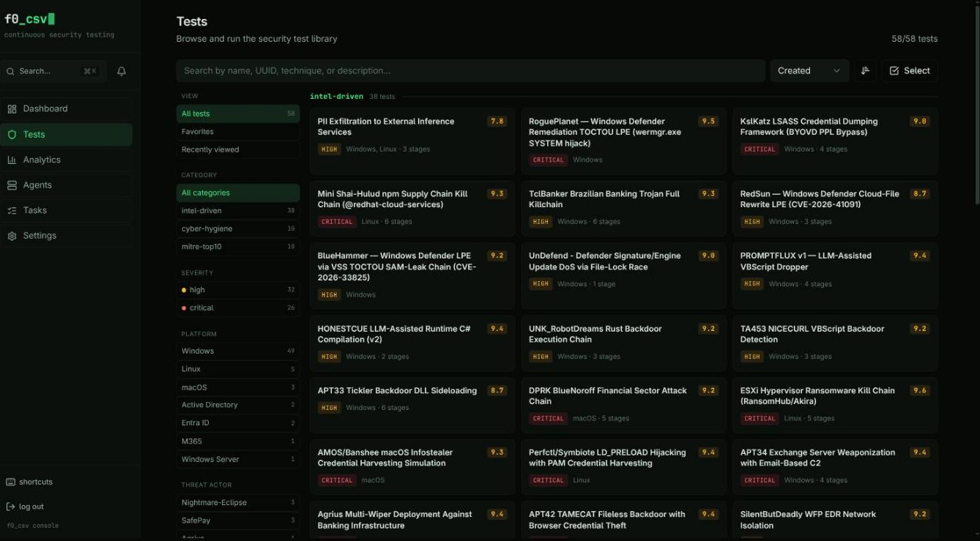Click the sidebar search magnifier icon
Viewport: 980px width, 541px height.
(10, 71)
